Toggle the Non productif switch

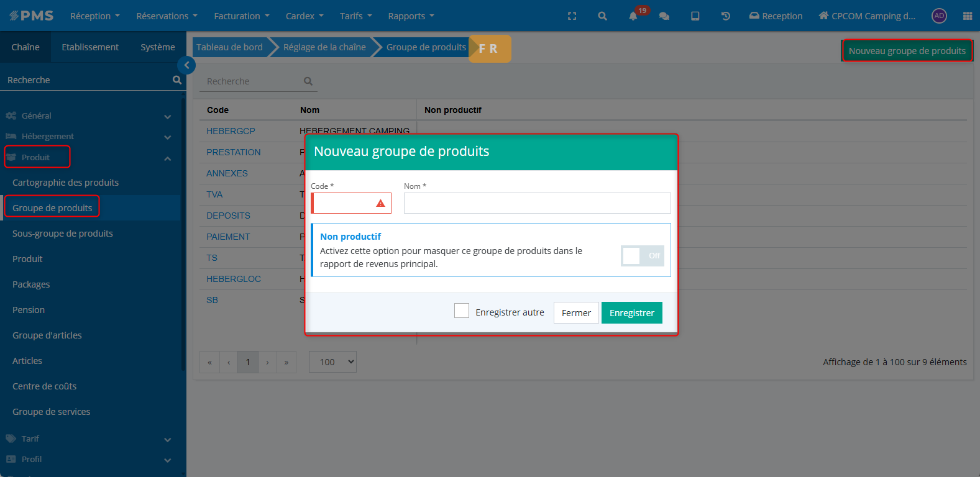point(642,256)
